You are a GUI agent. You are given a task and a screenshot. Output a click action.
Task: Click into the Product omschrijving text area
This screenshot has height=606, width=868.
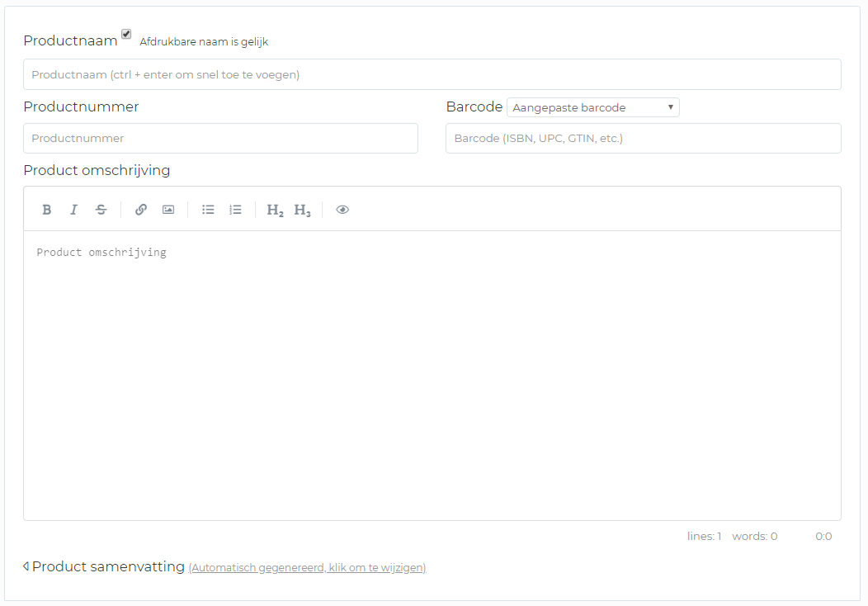(x=432, y=376)
